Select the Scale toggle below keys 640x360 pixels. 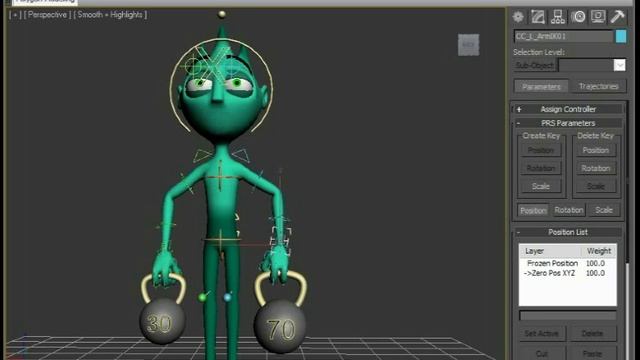pyautogui.click(x=604, y=210)
